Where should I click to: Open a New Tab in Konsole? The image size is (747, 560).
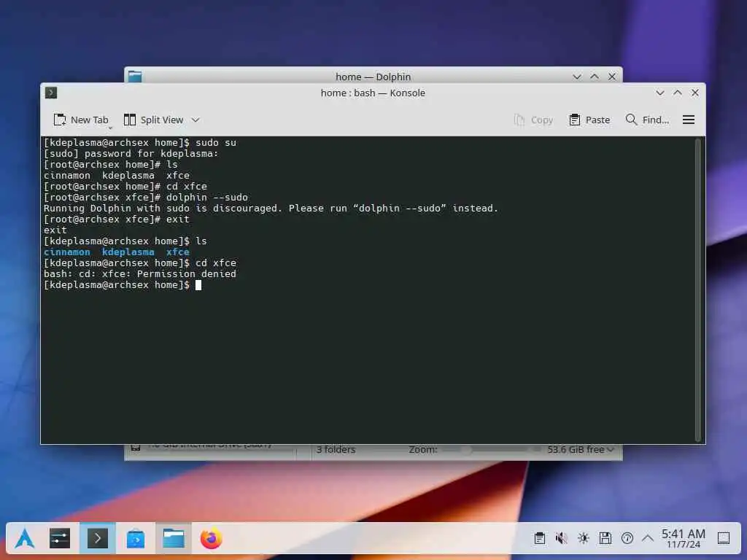(81, 120)
